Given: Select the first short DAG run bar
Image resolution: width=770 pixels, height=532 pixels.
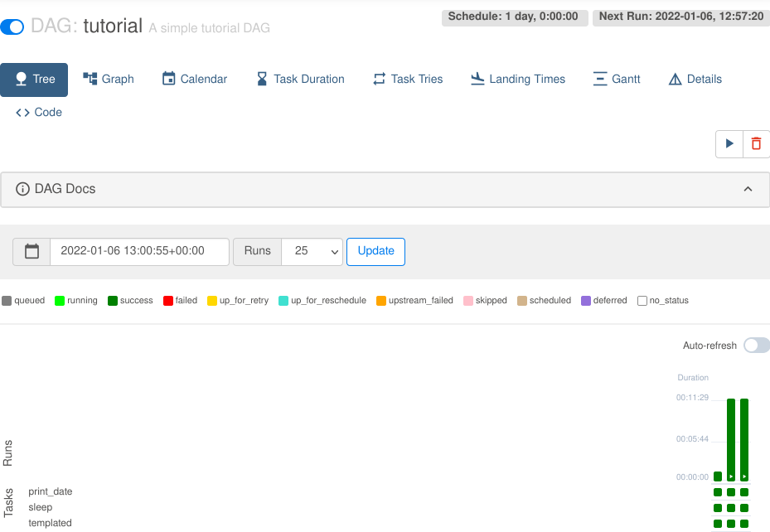Looking at the screenshot, I should 718,476.
